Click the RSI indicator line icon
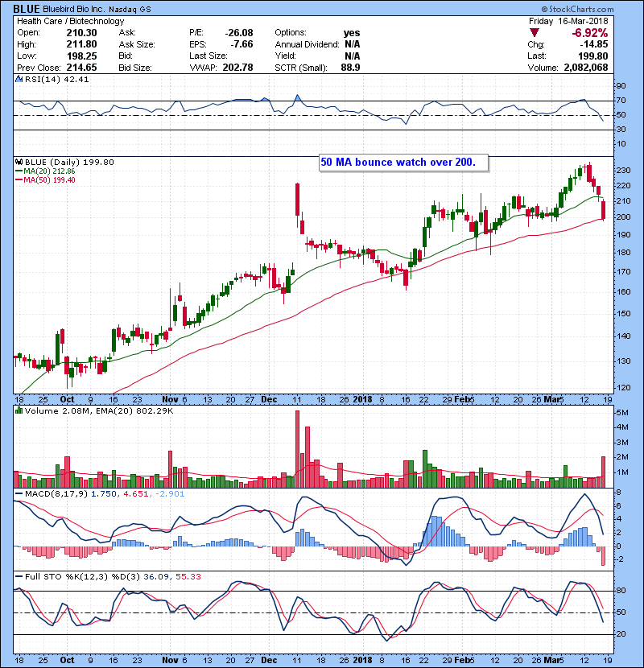The width and height of the screenshot is (644, 668). [19, 79]
